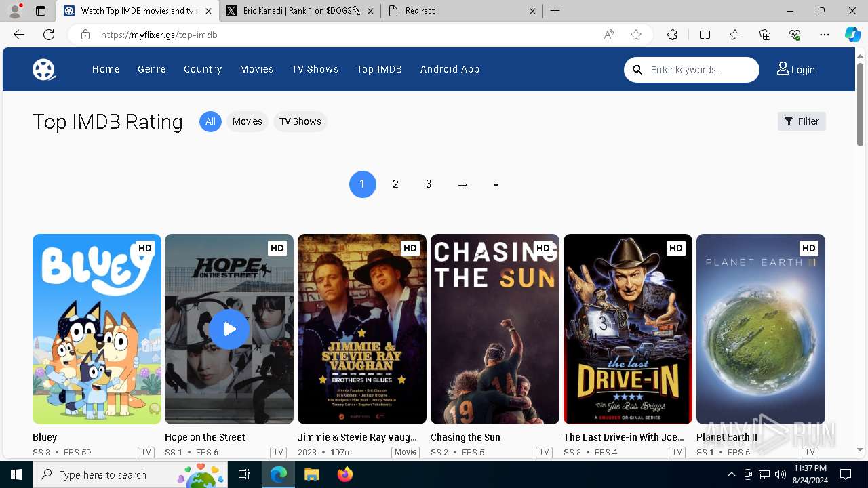Open Collections icon in toolbar

coord(765,35)
